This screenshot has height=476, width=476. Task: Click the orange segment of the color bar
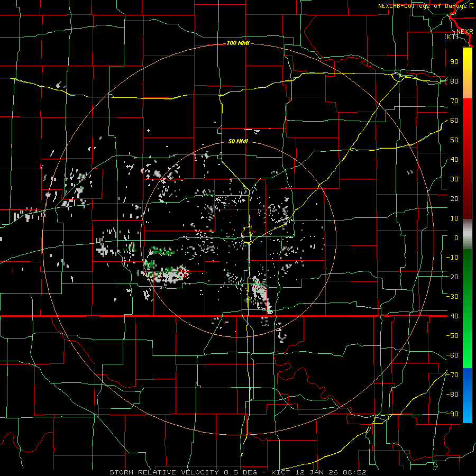[x=467, y=89]
